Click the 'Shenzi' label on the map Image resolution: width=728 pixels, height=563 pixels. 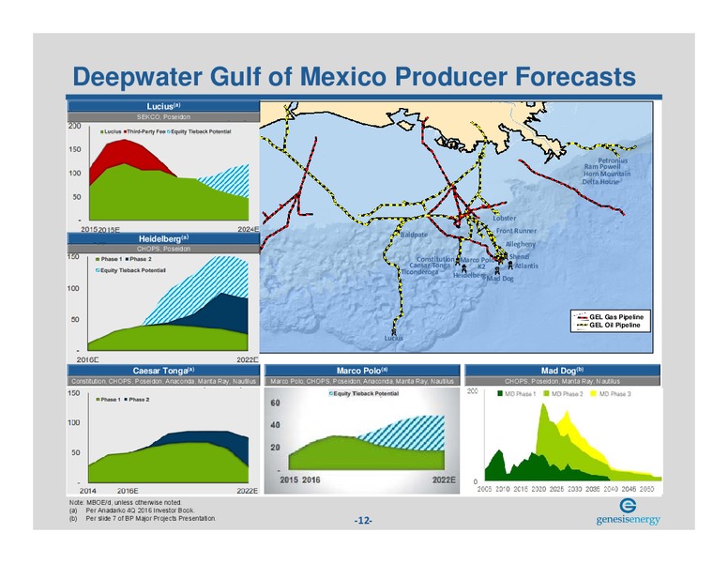coord(519,256)
